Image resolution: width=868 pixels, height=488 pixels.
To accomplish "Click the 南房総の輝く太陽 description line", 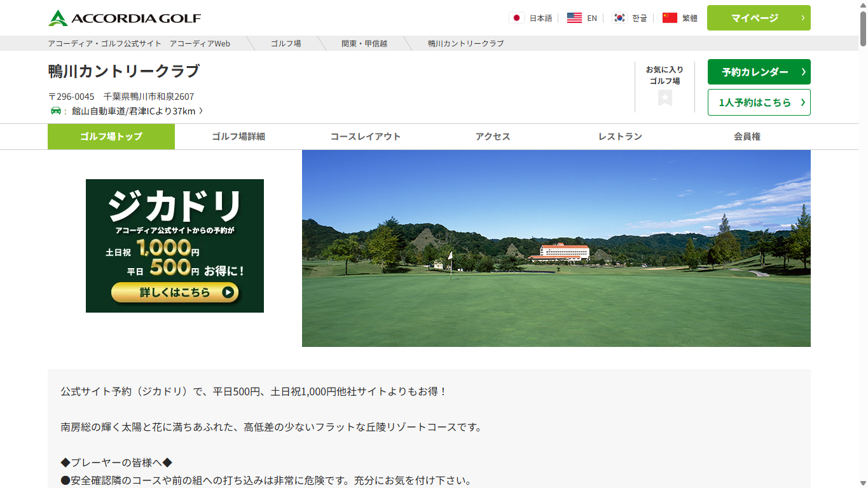I will coord(272,427).
